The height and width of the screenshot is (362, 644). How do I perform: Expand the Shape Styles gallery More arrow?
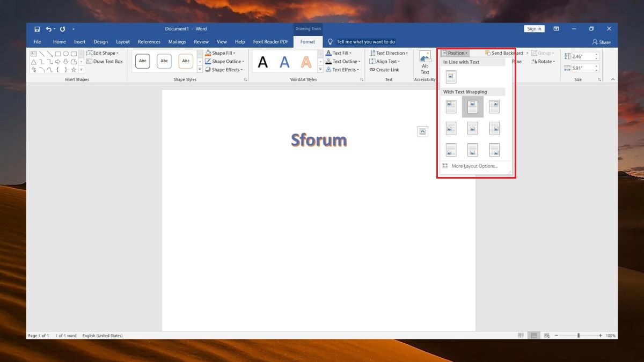coord(200,70)
